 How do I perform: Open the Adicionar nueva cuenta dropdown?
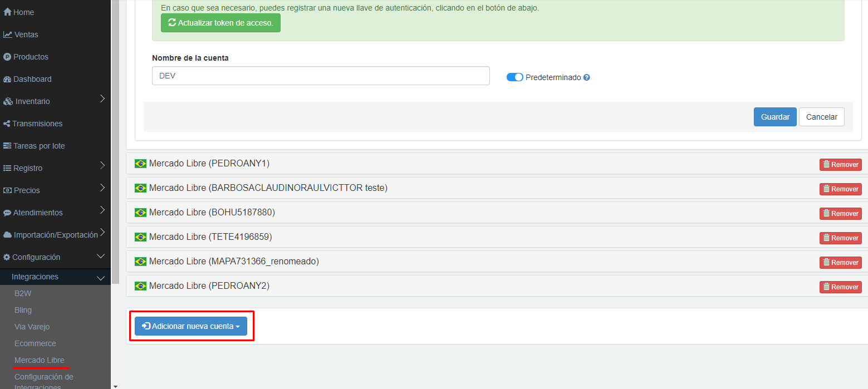(x=191, y=326)
